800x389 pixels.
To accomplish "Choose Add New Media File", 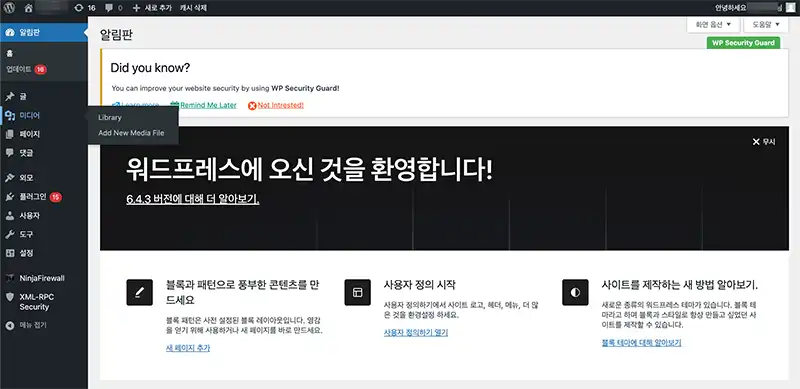I will pos(131,133).
